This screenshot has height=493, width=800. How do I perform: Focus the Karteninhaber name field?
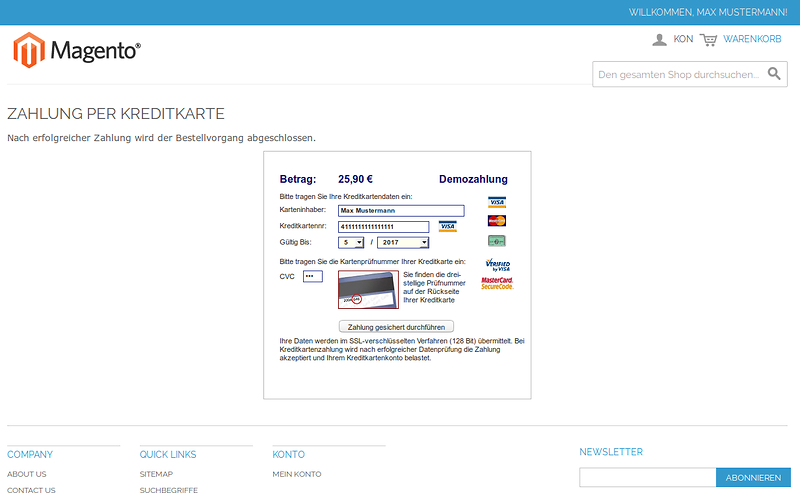click(x=401, y=211)
